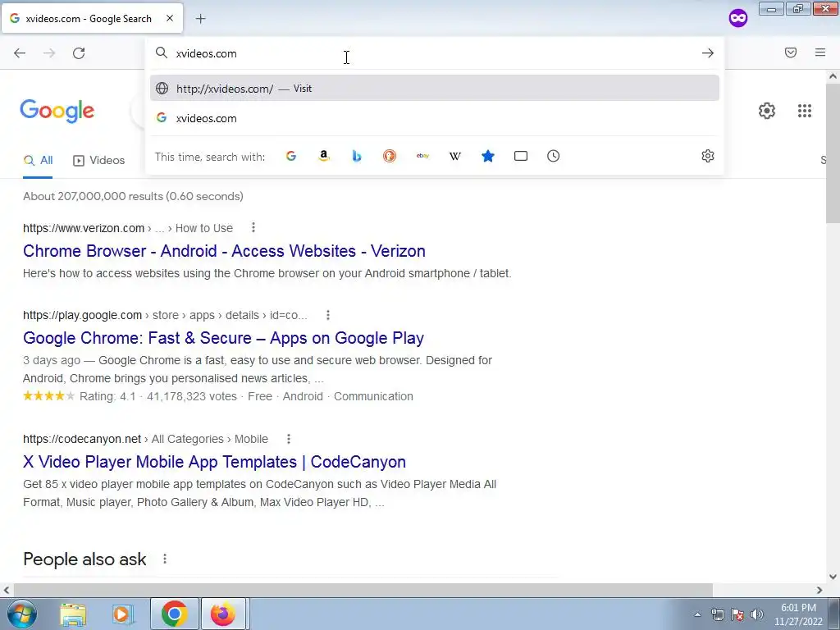Search bookmarks using the star icon
Screen dimensions: 840x630
[x=488, y=156]
